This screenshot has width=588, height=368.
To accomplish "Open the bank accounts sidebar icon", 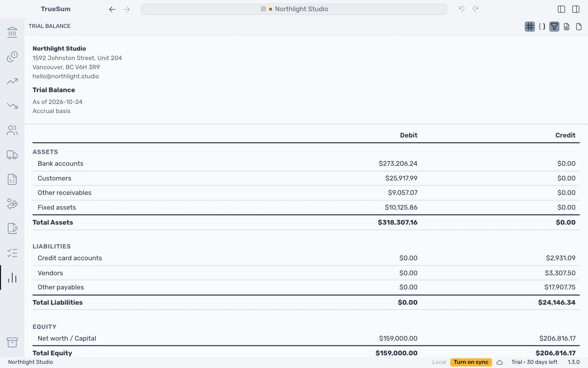I will [12, 32].
